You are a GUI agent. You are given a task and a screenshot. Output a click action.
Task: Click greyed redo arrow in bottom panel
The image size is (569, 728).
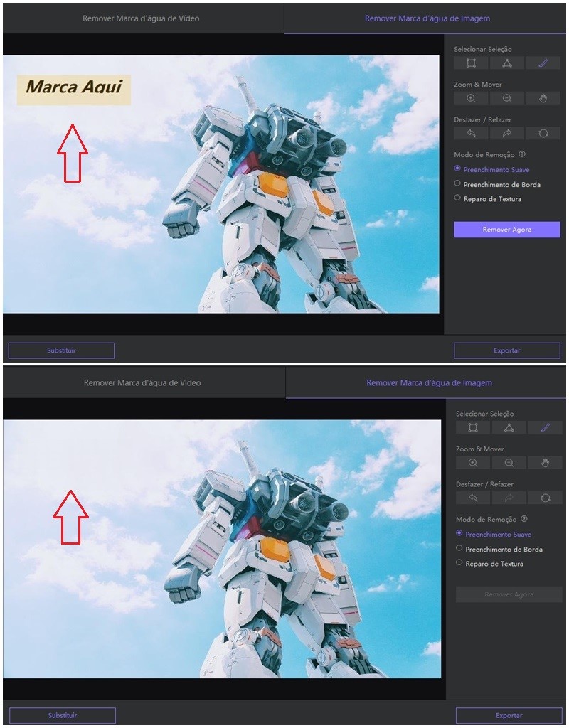(x=509, y=498)
